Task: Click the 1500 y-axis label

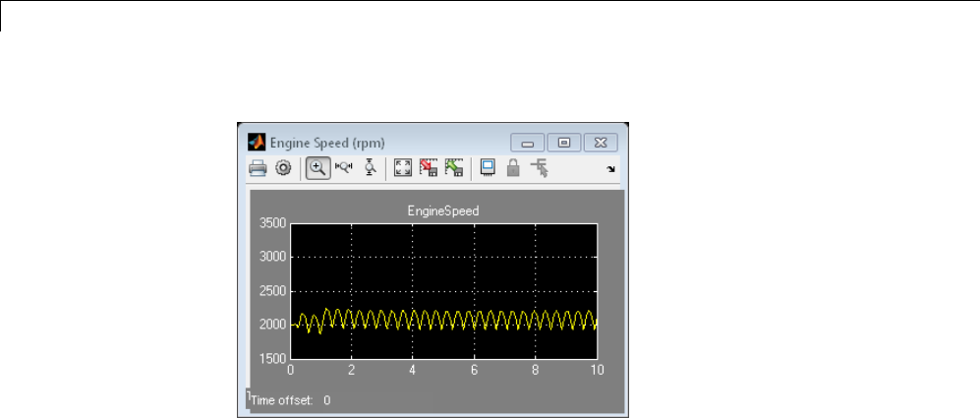Action: tap(272, 359)
